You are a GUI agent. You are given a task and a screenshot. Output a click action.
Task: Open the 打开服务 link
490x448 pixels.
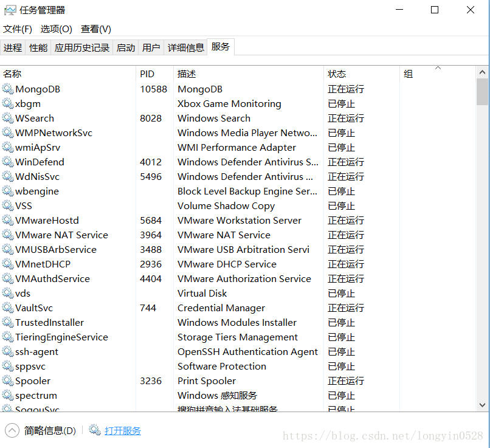[123, 431]
